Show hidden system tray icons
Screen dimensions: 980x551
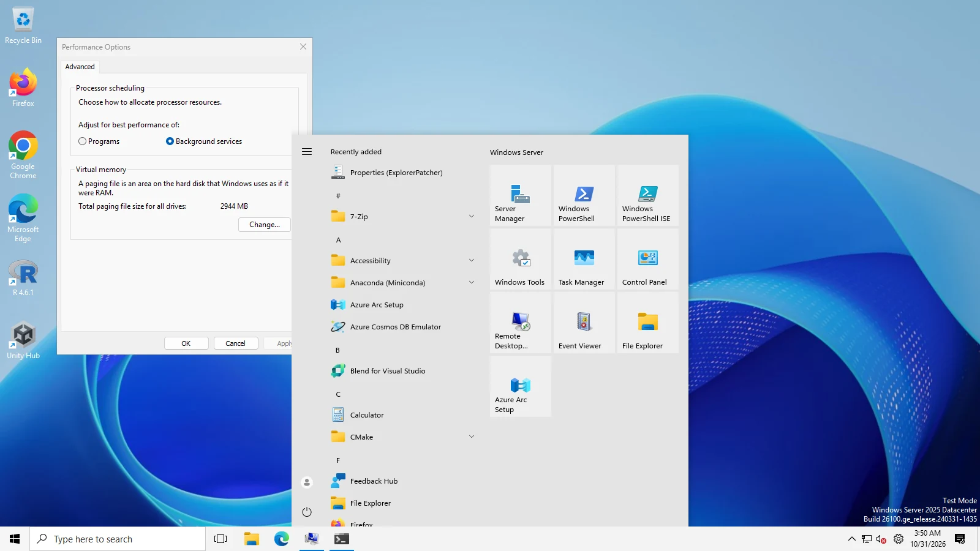pyautogui.click(x=851, y=539)
